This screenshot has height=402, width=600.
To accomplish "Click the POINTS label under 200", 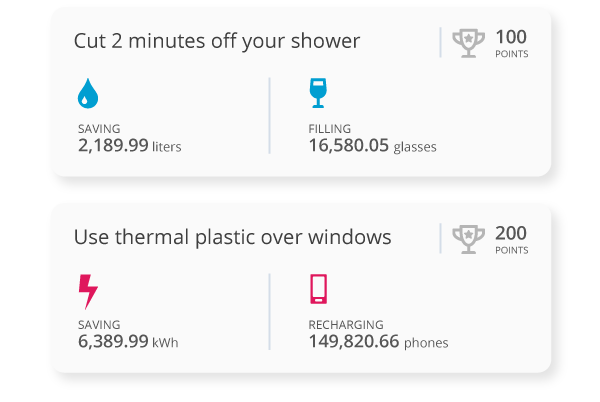I will [x=512, y=250].
